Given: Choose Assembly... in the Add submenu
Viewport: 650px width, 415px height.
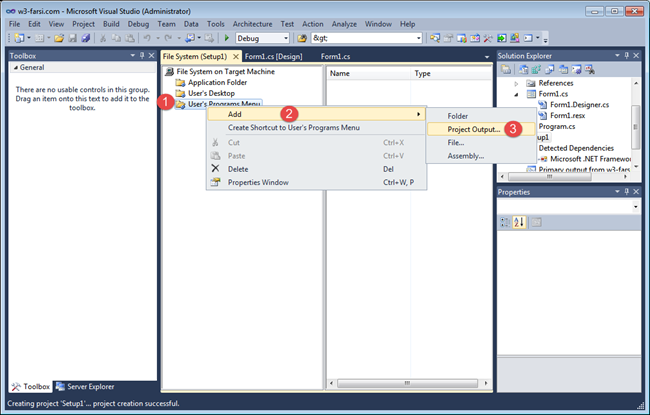Looking at the screenshot, I should pyautogui.click(x=481, y=156).
